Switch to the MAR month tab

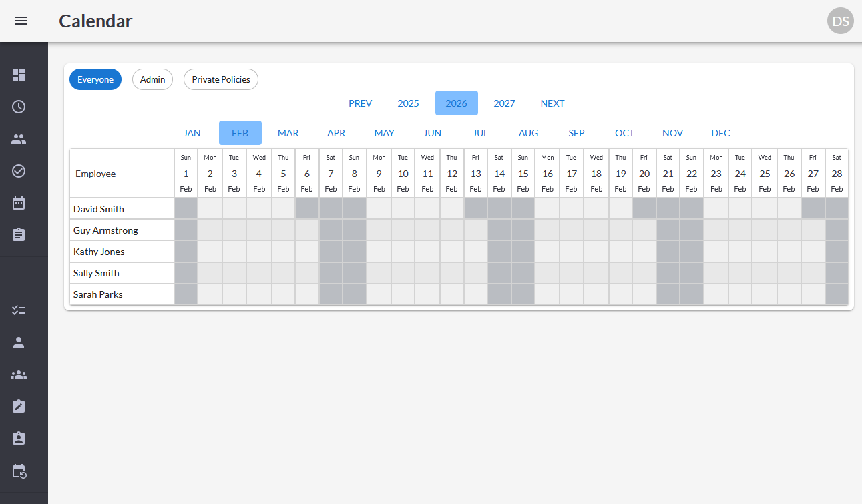click(288, 133)
